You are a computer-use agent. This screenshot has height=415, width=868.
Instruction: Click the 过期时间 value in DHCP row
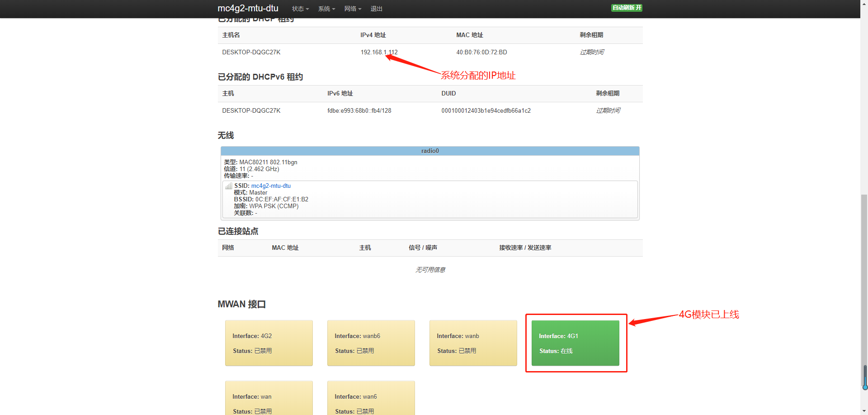592,52
